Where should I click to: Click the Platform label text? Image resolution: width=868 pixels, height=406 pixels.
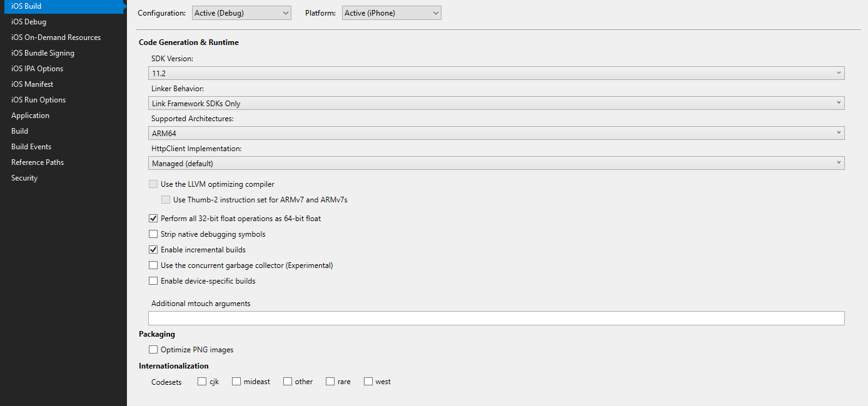point(320,13)
